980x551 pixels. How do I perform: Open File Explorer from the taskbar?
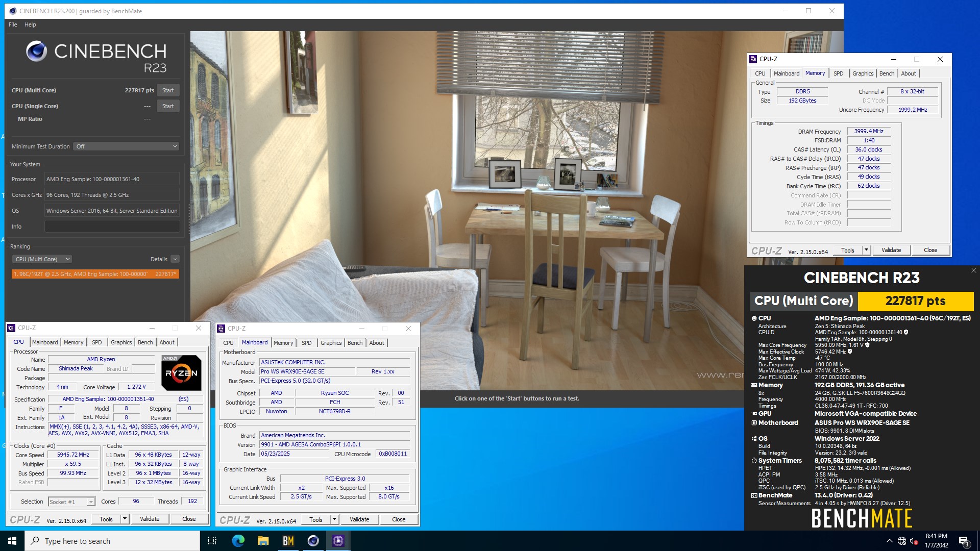point(263,541)
